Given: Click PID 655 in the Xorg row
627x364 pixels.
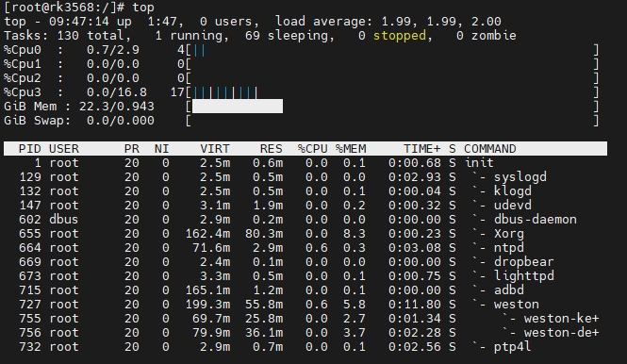Looking at the screenshot, I should 30,234.
